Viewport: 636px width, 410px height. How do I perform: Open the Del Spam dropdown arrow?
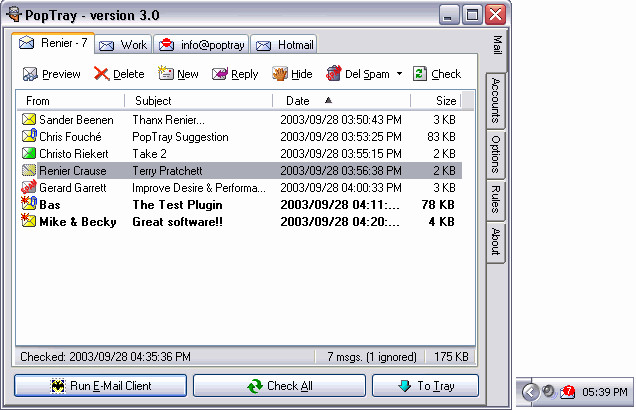coord(399,74)
